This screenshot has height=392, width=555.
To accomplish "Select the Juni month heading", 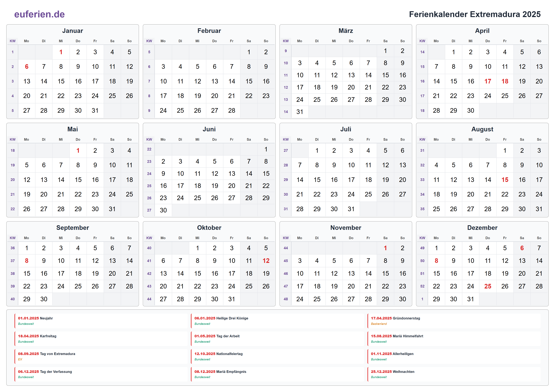I will pos(209,129).
